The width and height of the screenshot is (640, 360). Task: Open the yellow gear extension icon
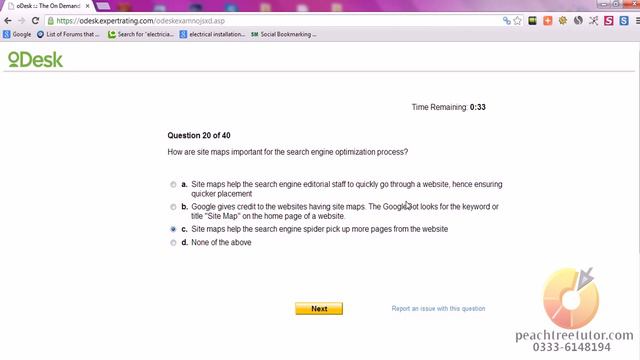coord(563,21)
